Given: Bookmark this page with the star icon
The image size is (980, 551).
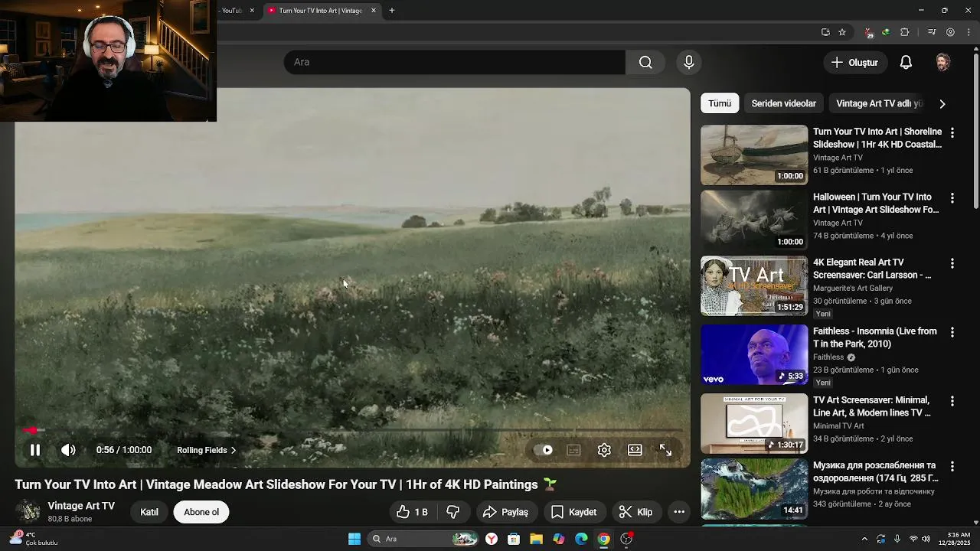Looking at the screenshot, I should click(x=842, y=32).
